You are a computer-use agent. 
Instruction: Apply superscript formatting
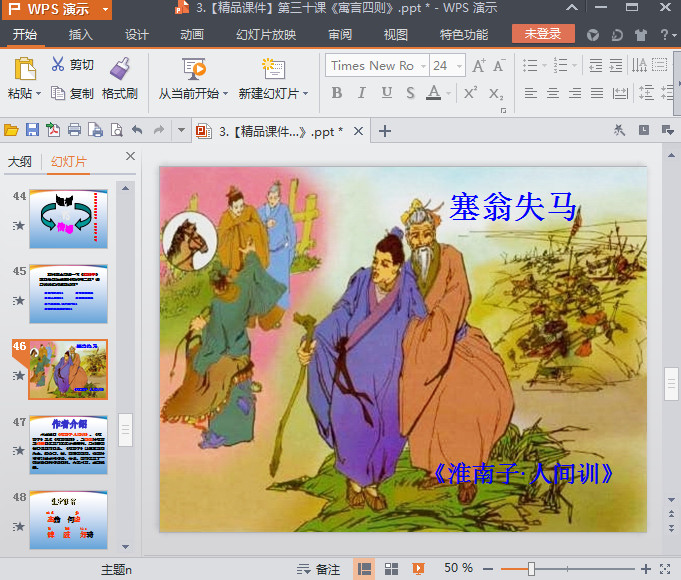[470, 93]
